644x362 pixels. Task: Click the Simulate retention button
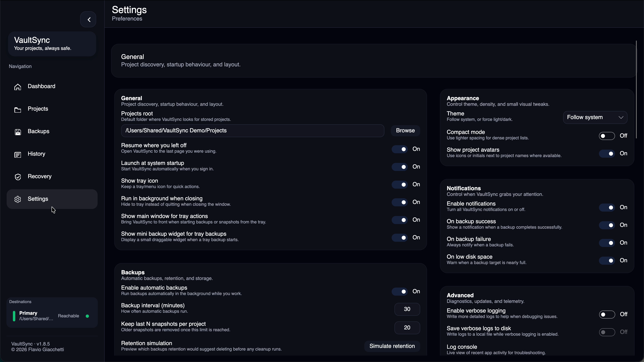392,346
